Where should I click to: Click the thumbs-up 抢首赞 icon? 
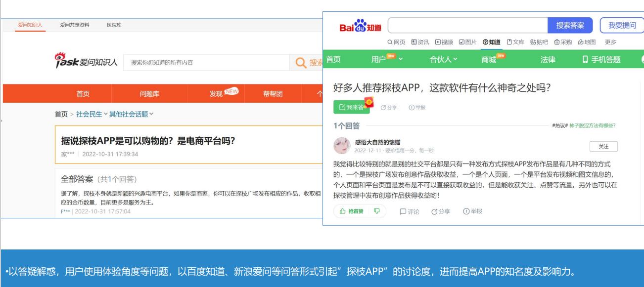tap(341, 211)
